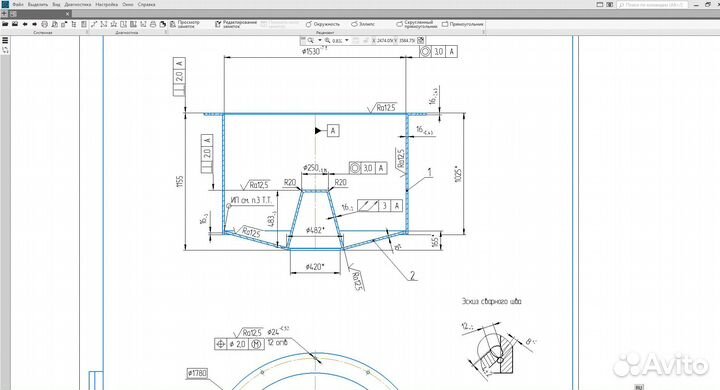Add a new document tab with plus

click(x=5, y=14)
